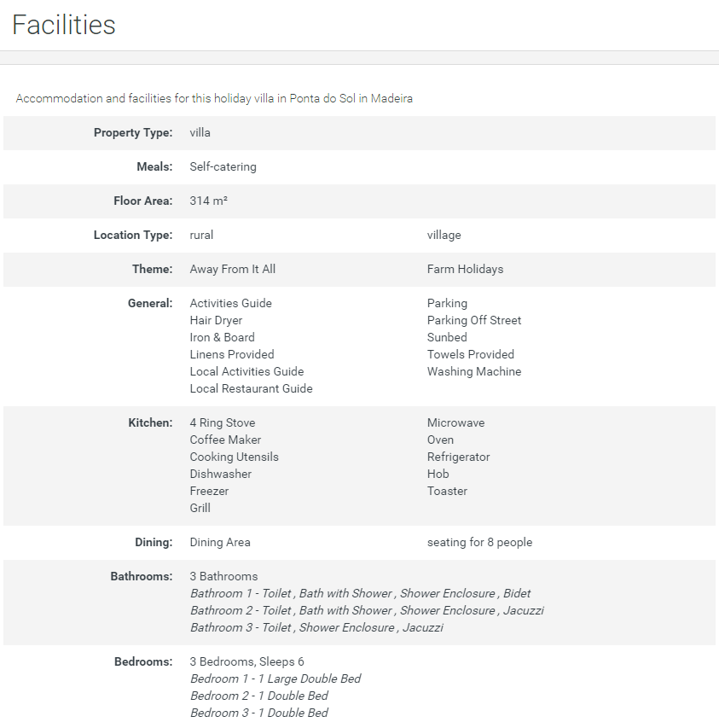Click the Bedroom 1 Large Double Bed line
The width and height of the screenshot is (719, 728).
275,678
